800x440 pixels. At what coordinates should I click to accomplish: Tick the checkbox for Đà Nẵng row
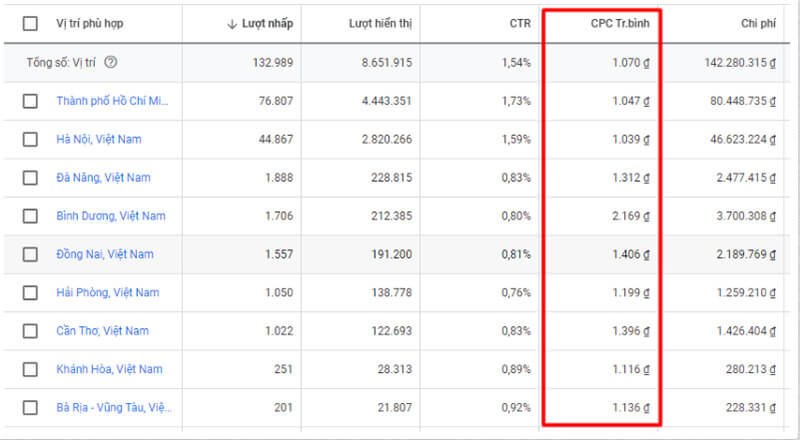[30, 178]
